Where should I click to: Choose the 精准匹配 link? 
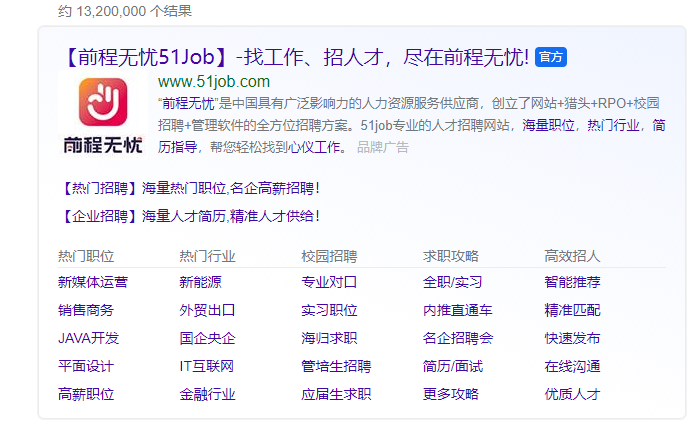tap(572, 310)
